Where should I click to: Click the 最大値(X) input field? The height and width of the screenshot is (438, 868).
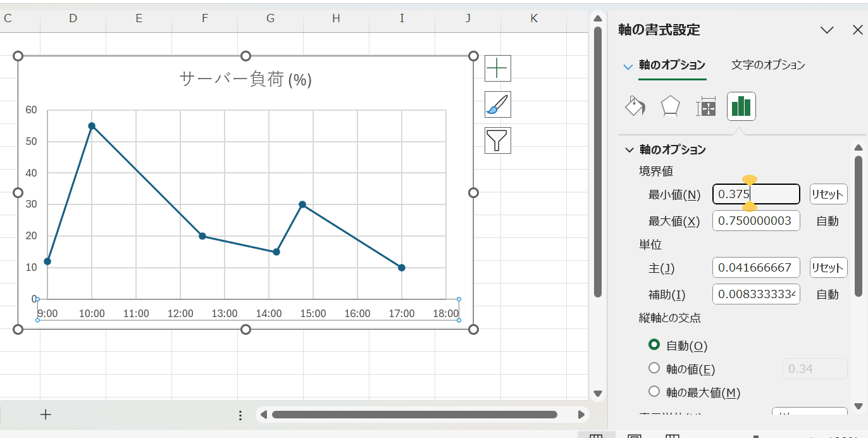756,221
